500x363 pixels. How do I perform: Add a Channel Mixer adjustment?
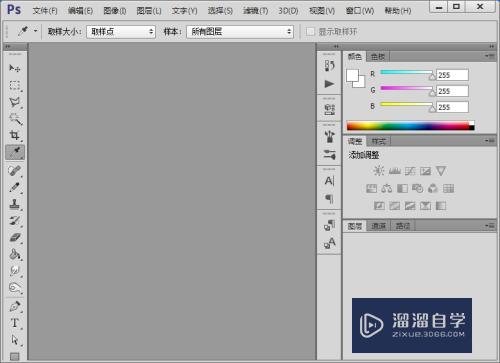click(x=433, y=189)
